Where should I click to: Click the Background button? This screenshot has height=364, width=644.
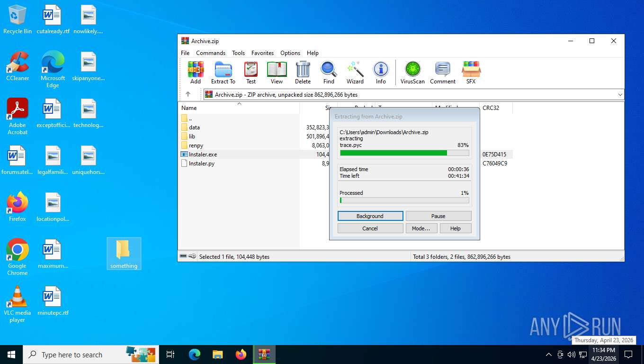pyautogui.click(x=370, y=216)
